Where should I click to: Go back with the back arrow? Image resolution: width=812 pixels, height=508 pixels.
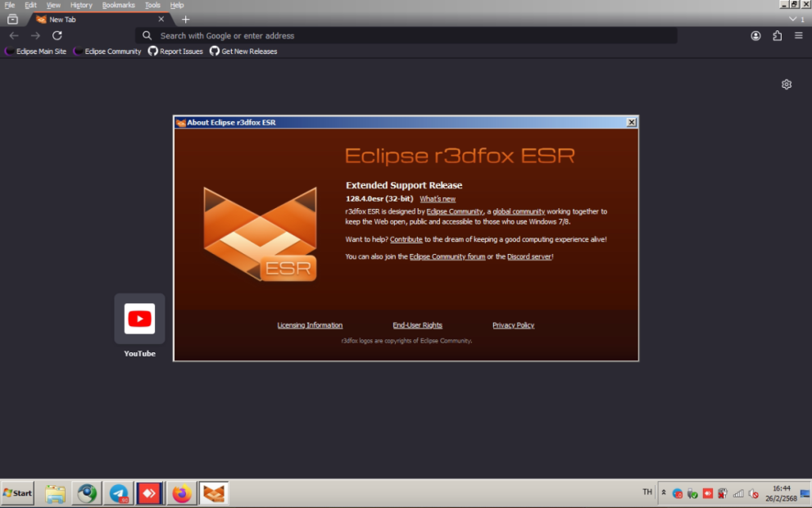[x=14, y=36]
